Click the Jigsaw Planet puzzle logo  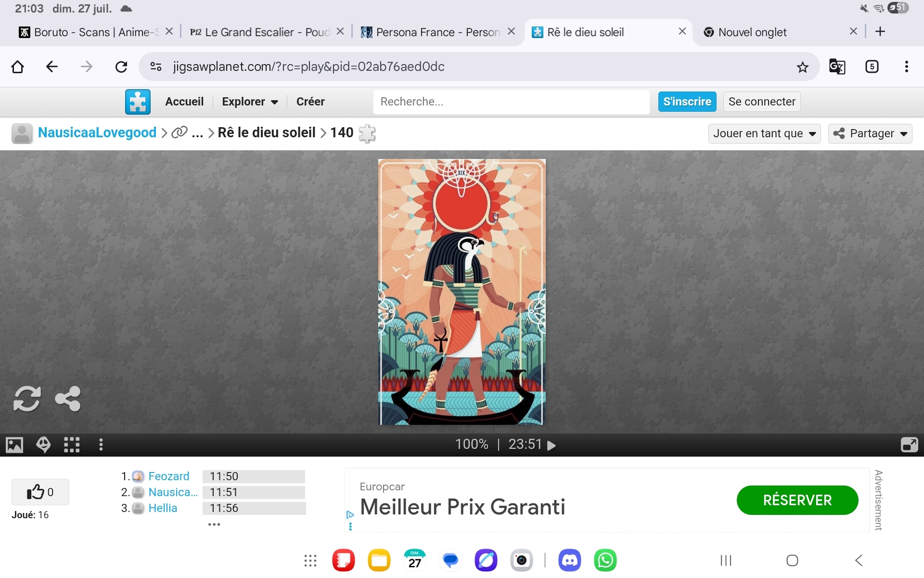pyautogui.click(x=138, y=102)
